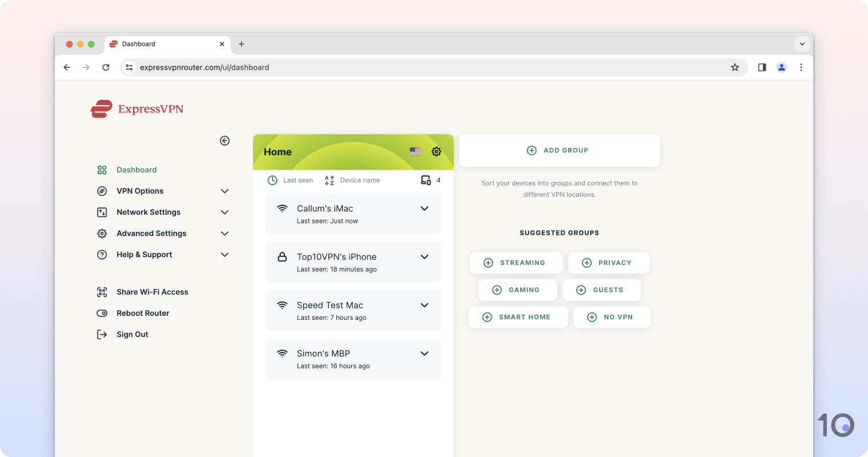Viewport: 868px width, 457px height.
Task: Expand Callum's iMac device details
Action: pyautogui.click(x=424, y=209)
